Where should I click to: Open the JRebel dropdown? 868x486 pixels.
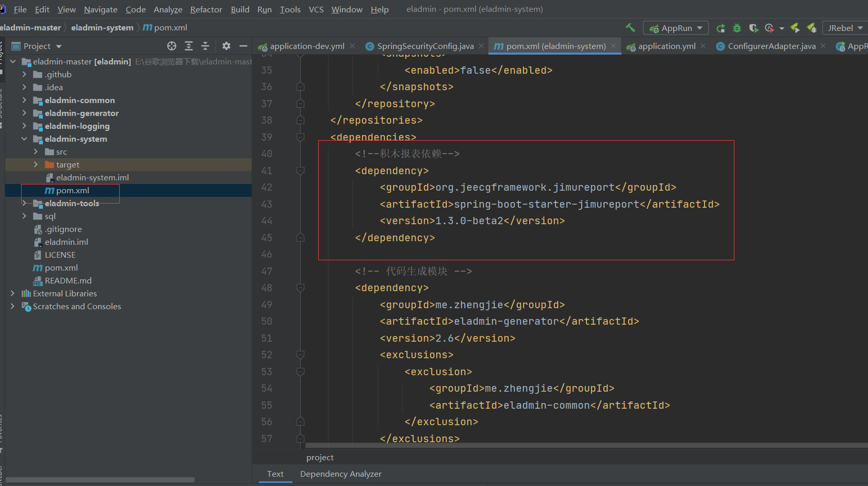tap(845, 28)
